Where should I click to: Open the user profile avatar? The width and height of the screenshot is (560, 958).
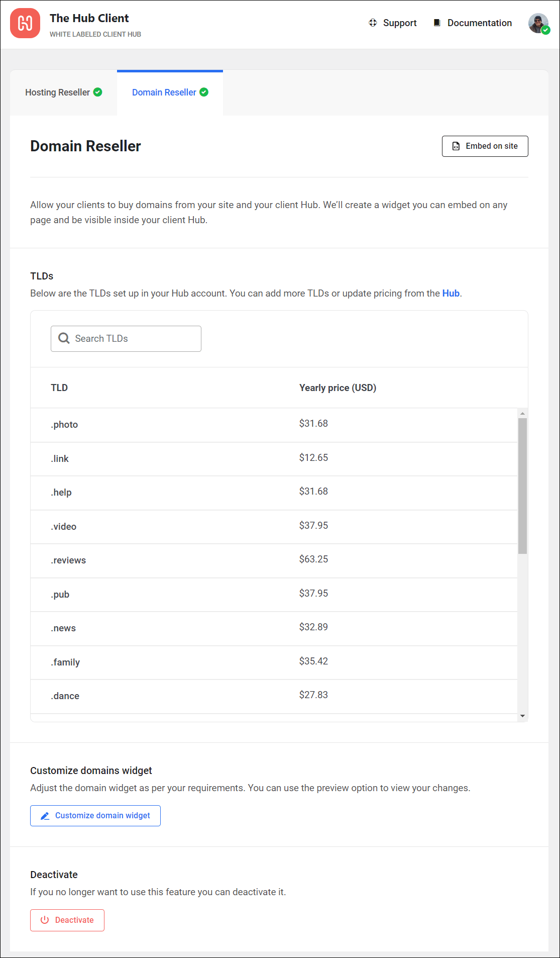click(x=538, y=23)
